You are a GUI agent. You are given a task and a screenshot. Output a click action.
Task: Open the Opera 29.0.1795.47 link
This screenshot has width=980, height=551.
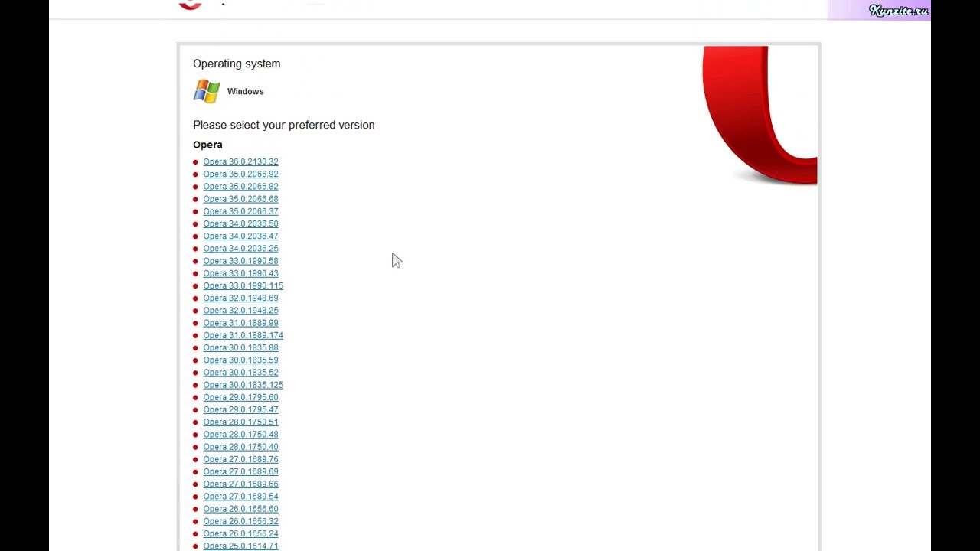tap(240, 409)
